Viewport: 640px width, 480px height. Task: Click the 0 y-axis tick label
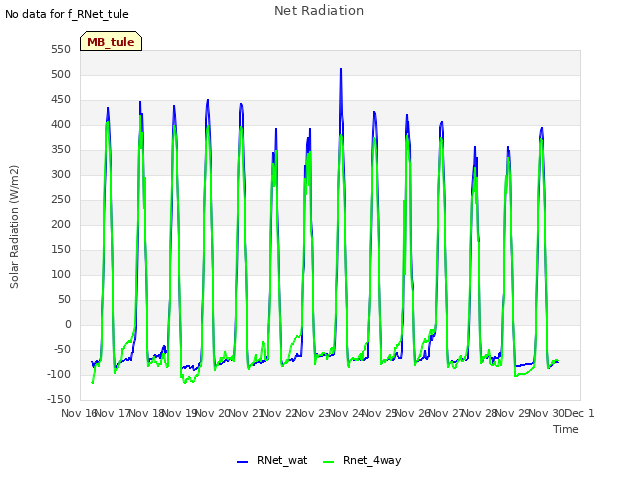(68, 324)
